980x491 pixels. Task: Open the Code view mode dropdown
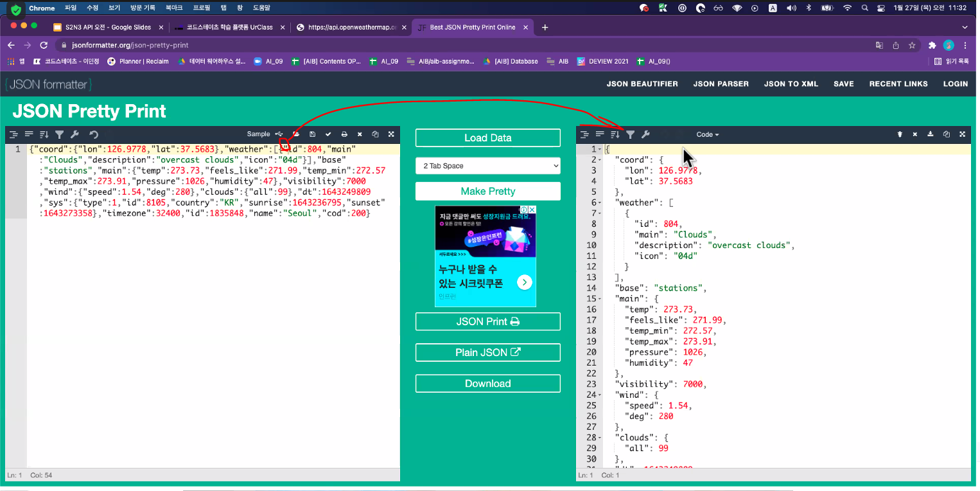pos(708,134)
